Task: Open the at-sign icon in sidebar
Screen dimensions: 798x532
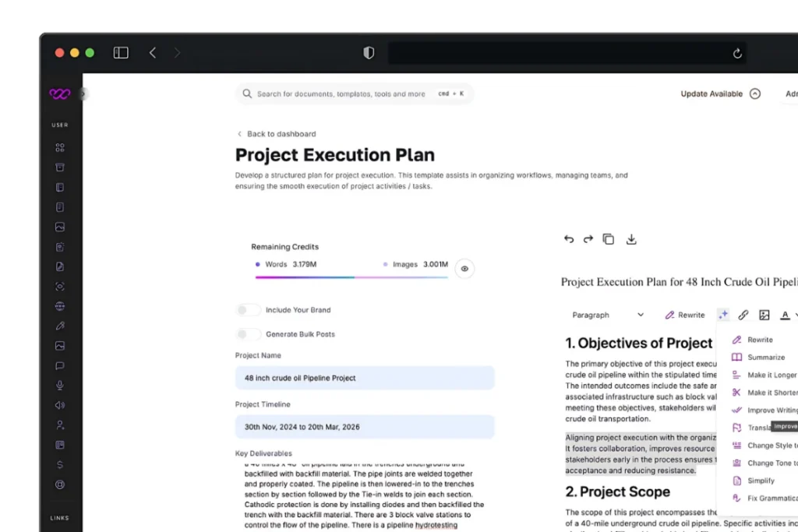Action: click(59, 484)
